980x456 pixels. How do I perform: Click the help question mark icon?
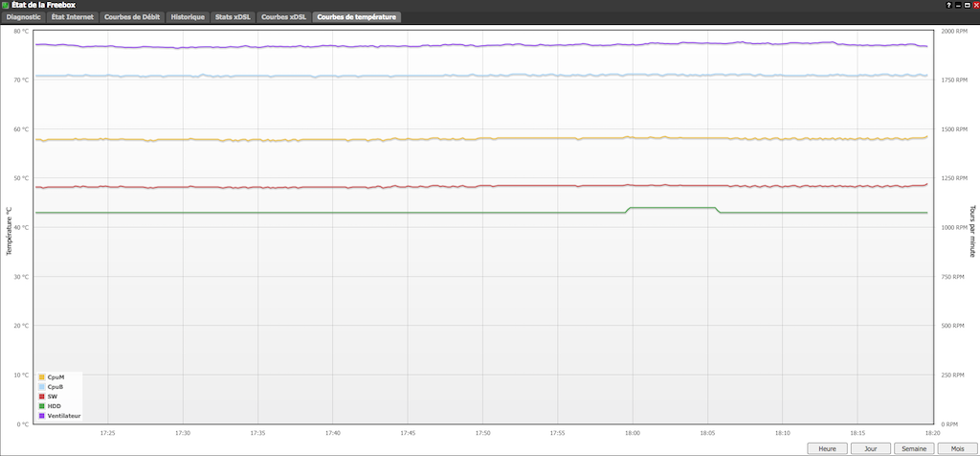pyautogui.click(x=948, y=5)
